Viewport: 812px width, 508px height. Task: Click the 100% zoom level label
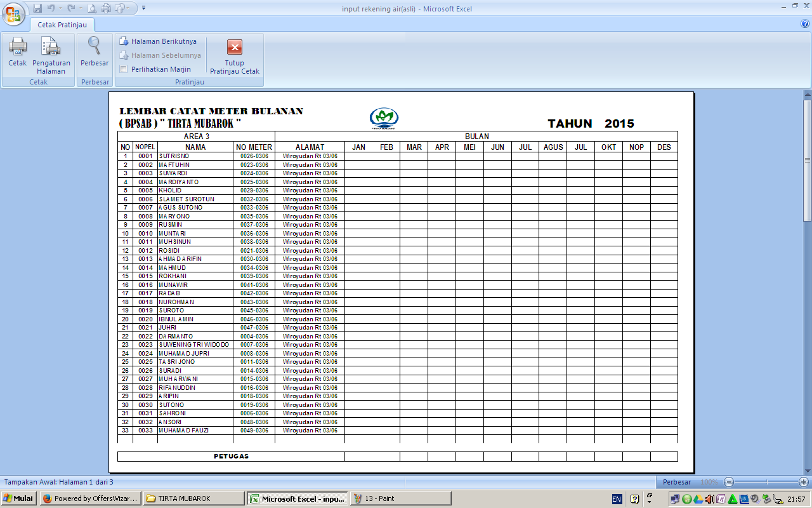[709, 482]
